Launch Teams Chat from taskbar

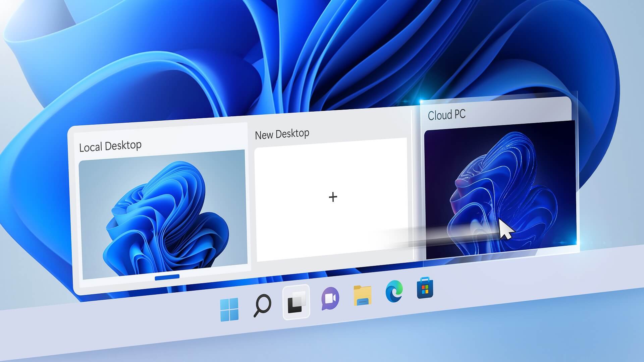point(330,298)
